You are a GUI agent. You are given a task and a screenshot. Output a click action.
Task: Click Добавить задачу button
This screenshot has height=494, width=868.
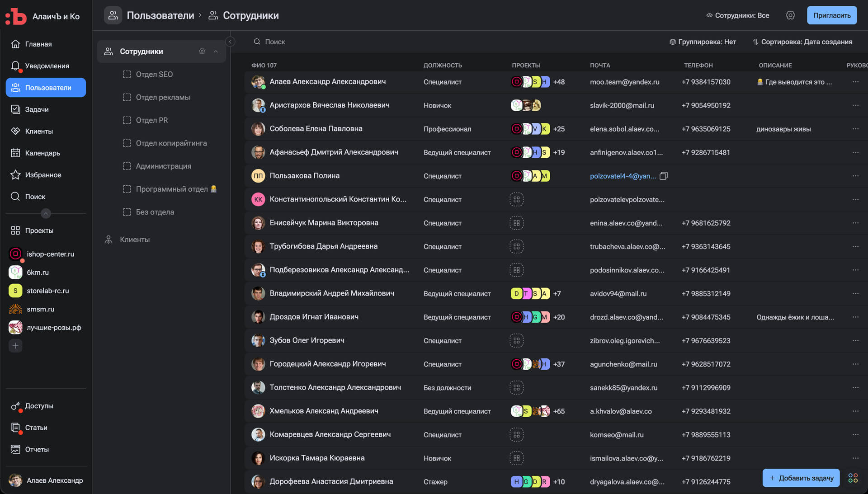click(801, 478)
